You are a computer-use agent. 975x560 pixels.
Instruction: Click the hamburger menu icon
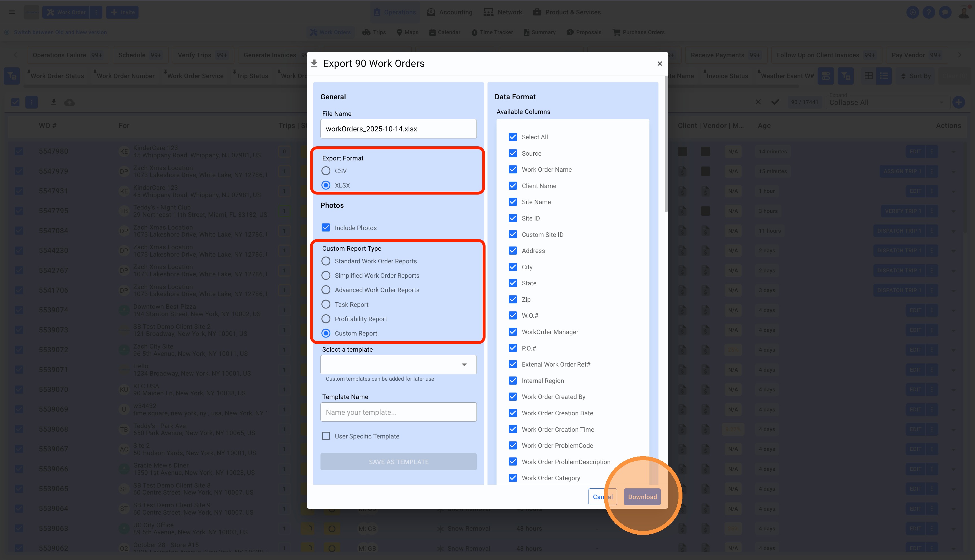click(12, 12)
